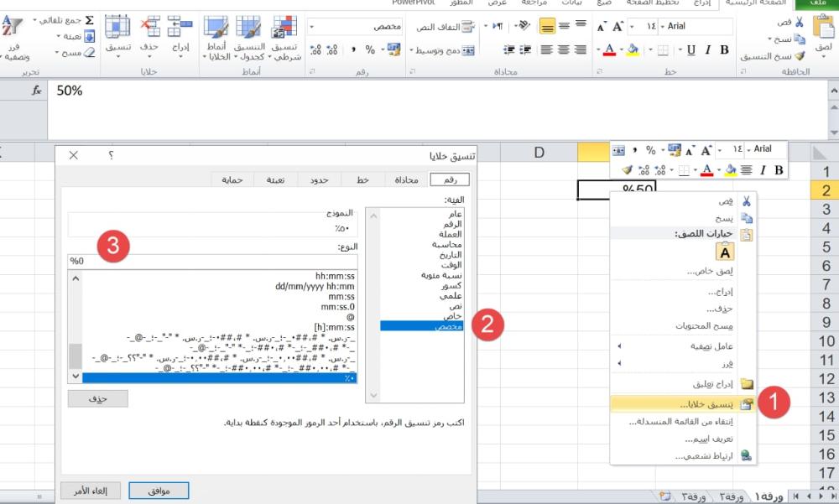Apply Percent Style from the ribbon number group
This screenshot has height=504, width=839.
tap(370, 49)
